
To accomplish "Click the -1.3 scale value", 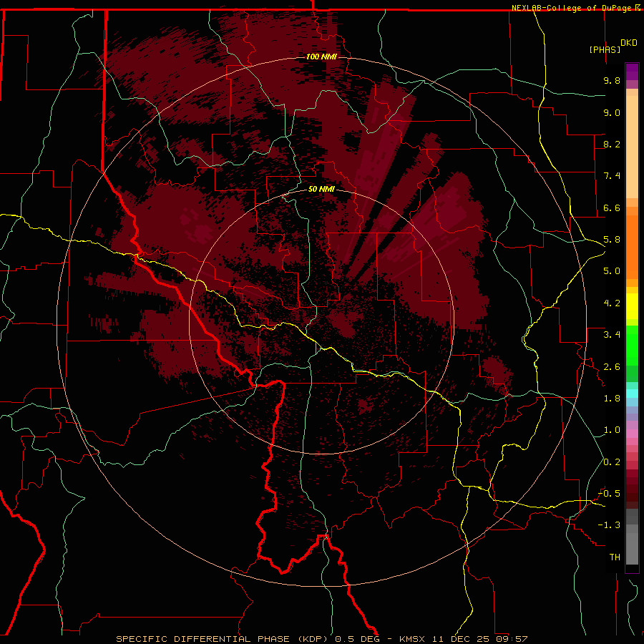I will (x=609, y=525).
